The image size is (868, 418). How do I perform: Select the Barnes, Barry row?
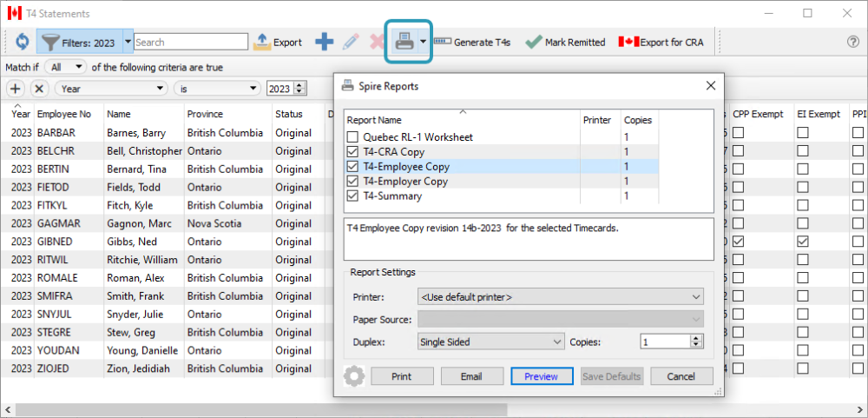(x=166, y=133)
